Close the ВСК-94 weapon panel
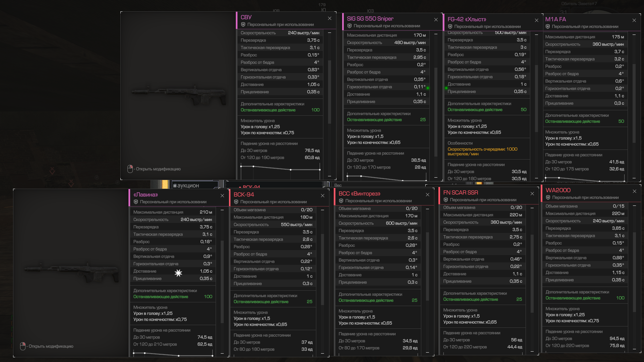Viewport: 644px width, 362px height. 323,196
